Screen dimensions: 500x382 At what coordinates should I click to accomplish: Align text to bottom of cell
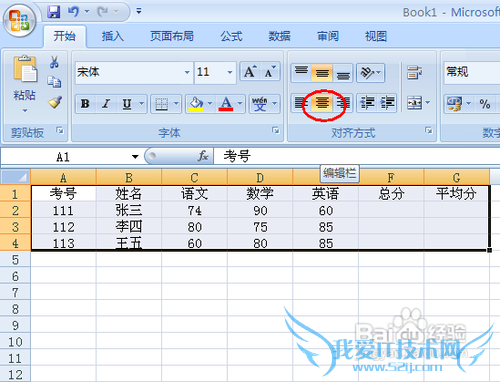coord(343,72)
